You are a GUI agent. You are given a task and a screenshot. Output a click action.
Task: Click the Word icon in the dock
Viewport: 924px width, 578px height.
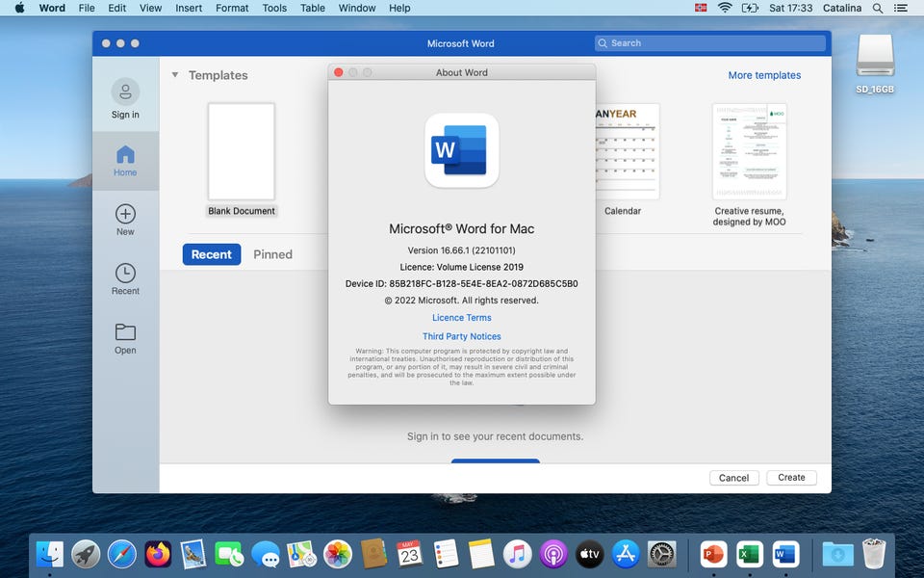coord(785,555)
